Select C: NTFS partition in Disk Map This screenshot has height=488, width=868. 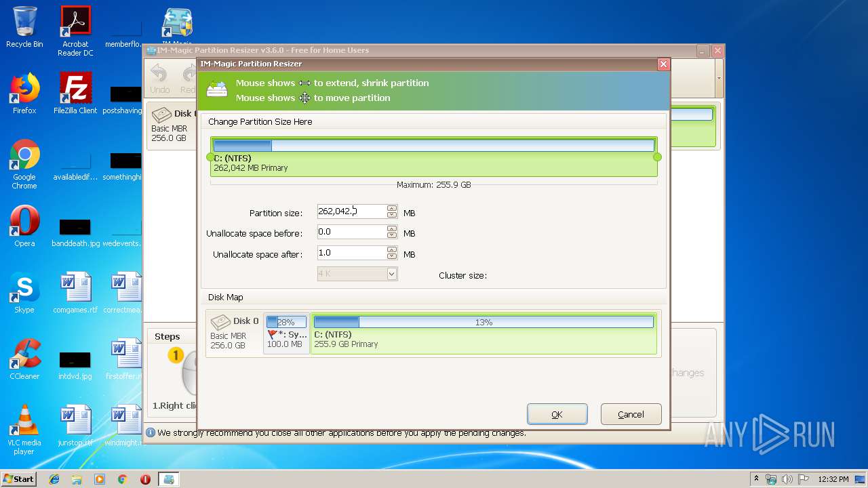[x=484, y=332]
